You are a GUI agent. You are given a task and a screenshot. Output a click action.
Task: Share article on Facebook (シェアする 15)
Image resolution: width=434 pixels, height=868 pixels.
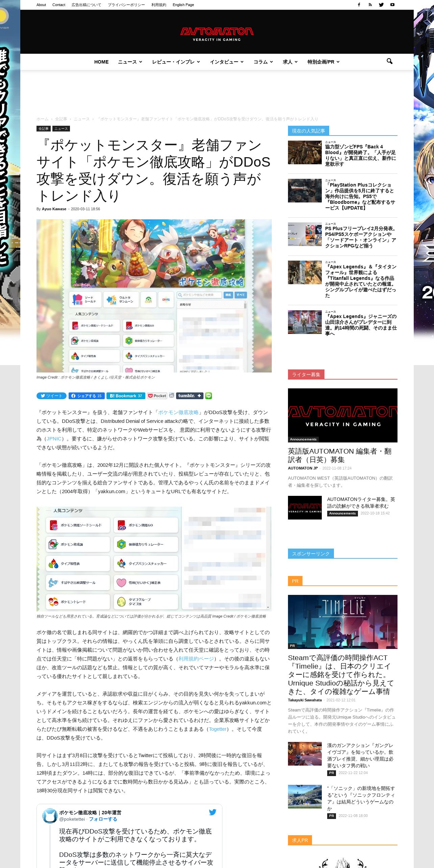87,396
